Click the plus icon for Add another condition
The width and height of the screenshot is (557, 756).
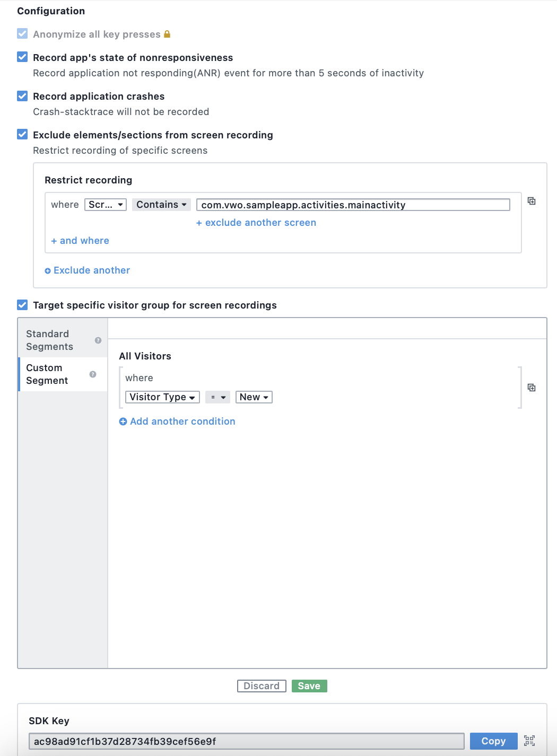click(123, 421)
